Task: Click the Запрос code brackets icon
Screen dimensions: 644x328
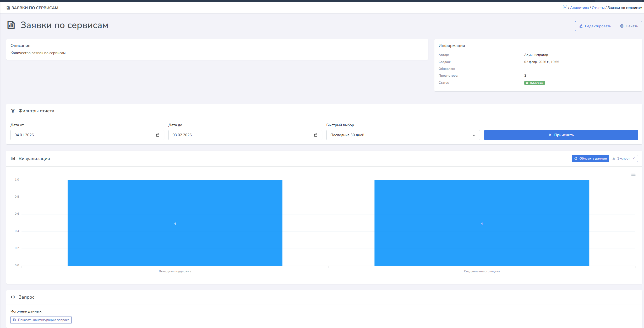Action: click(x=13, y=297)
